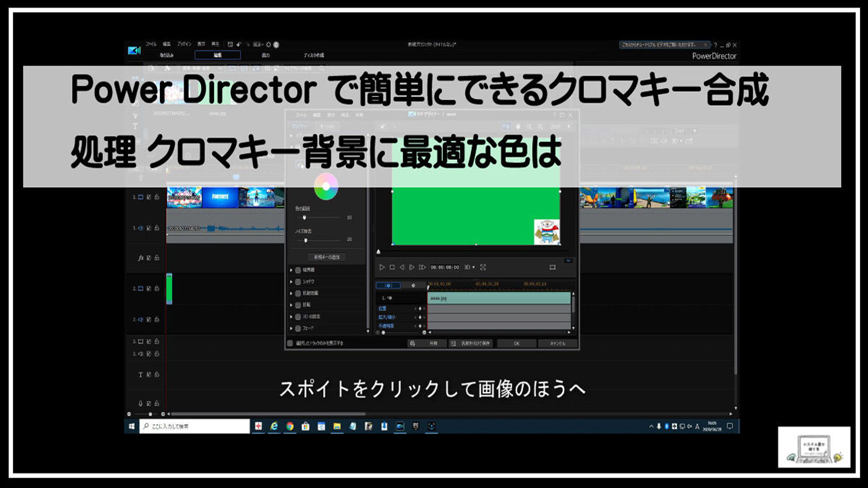Click the save project icon in top toolbar
The height and width of the screenshot is (488, 868).
tap(230, 44)
